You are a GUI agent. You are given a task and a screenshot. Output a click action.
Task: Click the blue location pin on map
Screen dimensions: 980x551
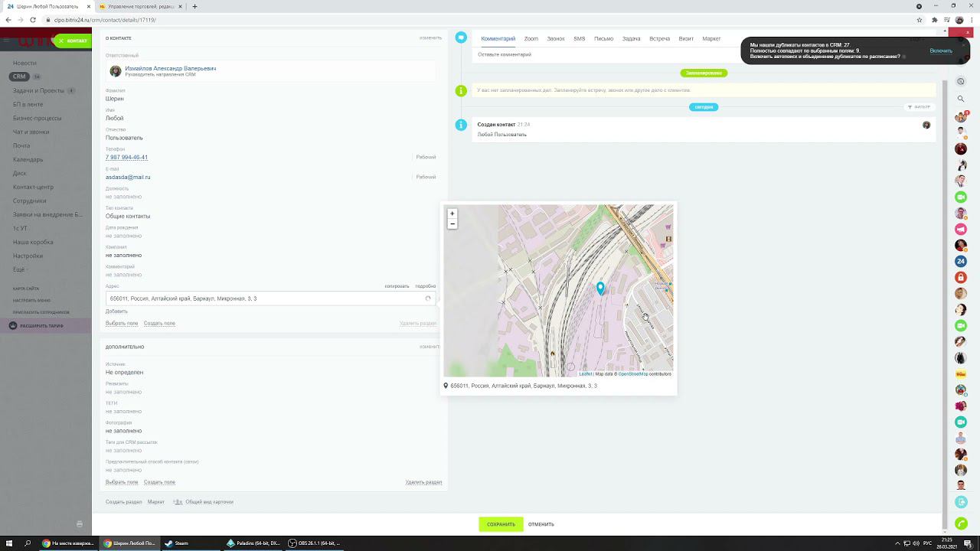click(600, 288)
